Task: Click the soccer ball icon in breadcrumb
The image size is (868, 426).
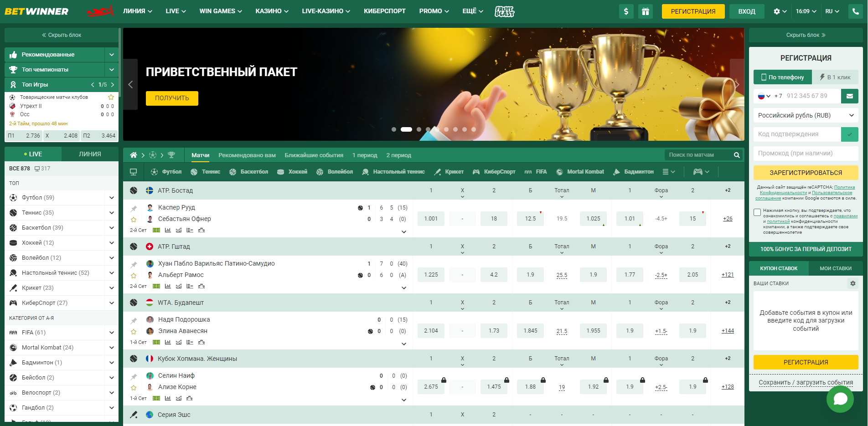Action: click(x=153, y=155)
